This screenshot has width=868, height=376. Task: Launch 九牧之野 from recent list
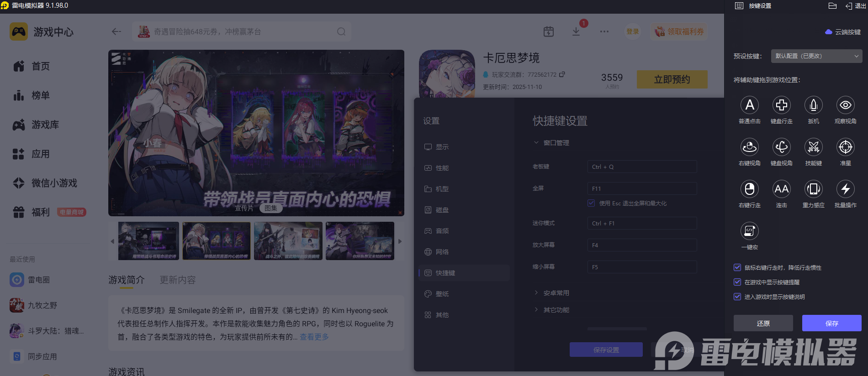[33, 305]
